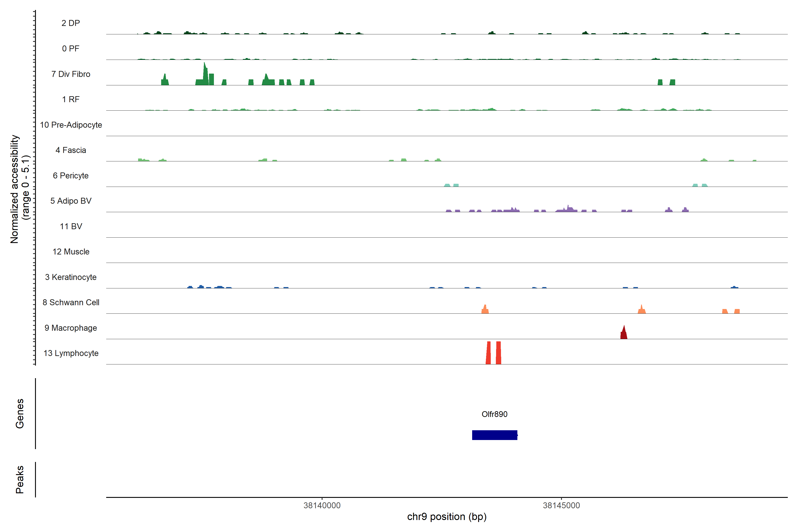Click the 9 Macrophage track label
Screen dimensions: 798x532
click(x=70, y=328)
